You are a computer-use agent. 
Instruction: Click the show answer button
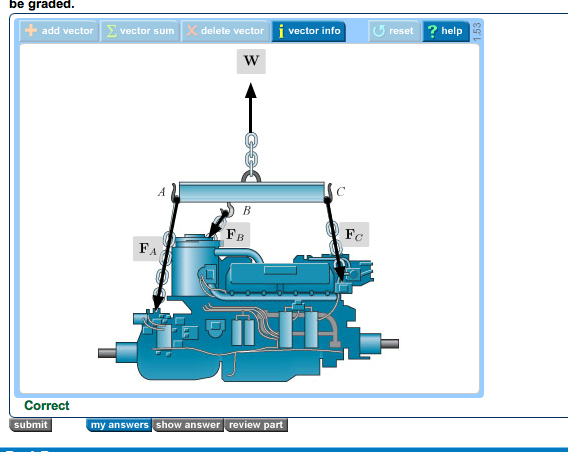188,424
